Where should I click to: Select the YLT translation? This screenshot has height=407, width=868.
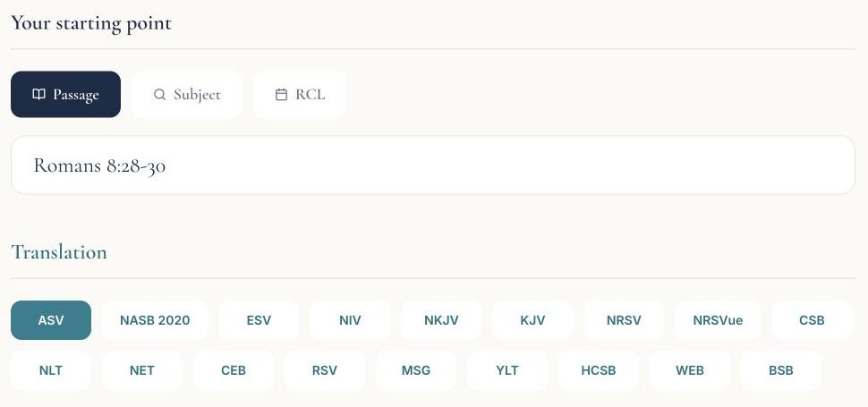click(507, 370)
